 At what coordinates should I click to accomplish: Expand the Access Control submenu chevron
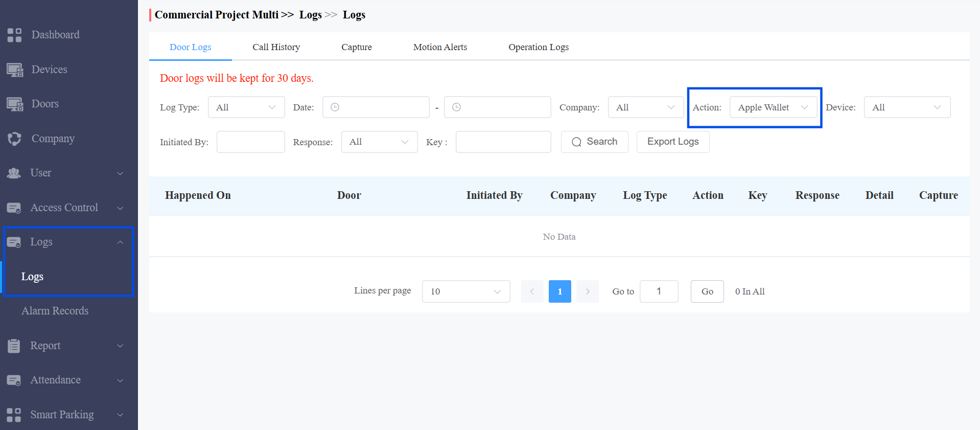(120, 208)
